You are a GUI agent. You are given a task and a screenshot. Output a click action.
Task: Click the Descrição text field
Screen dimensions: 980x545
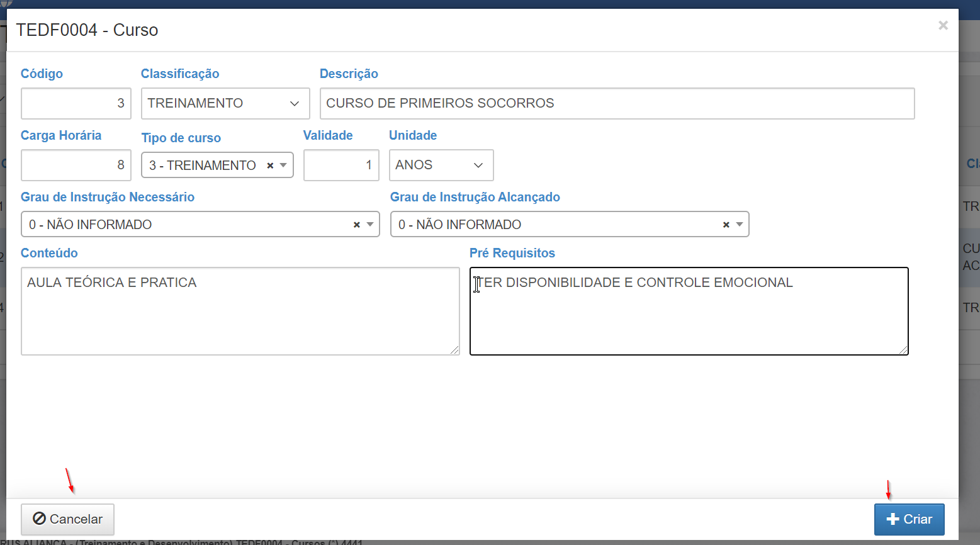pyautogui.click(x=617, y=103)
